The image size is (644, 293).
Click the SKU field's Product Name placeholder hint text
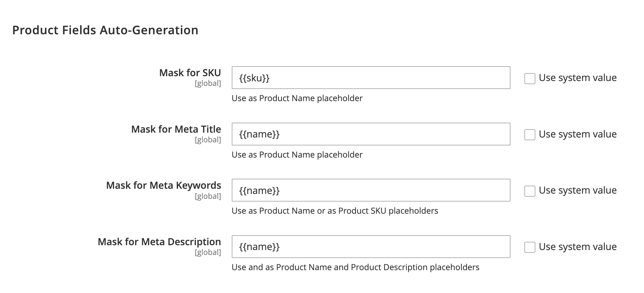click(297, 98)
